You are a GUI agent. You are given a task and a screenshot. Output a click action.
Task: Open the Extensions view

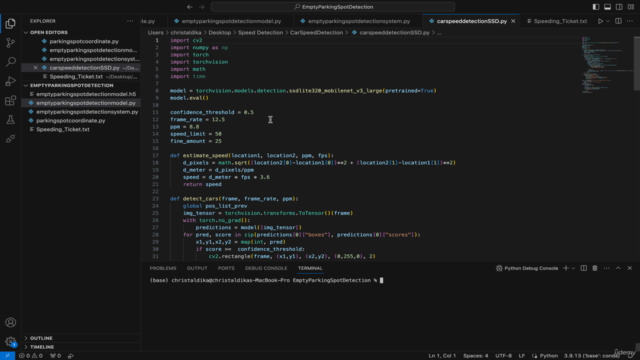[x=11, y=100]
